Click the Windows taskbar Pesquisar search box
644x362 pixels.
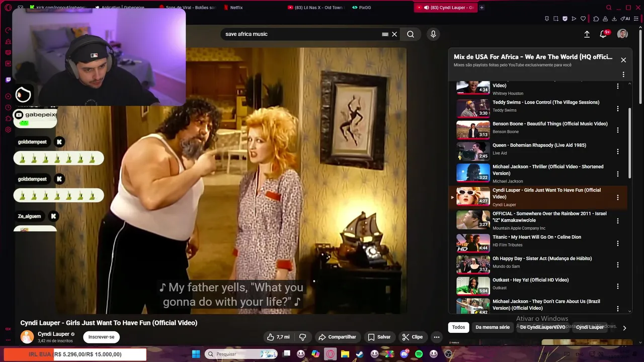[x=242, y=354]
